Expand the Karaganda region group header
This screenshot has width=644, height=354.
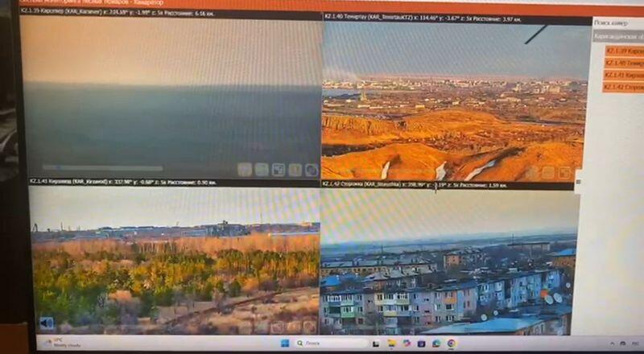pos(618,36)
